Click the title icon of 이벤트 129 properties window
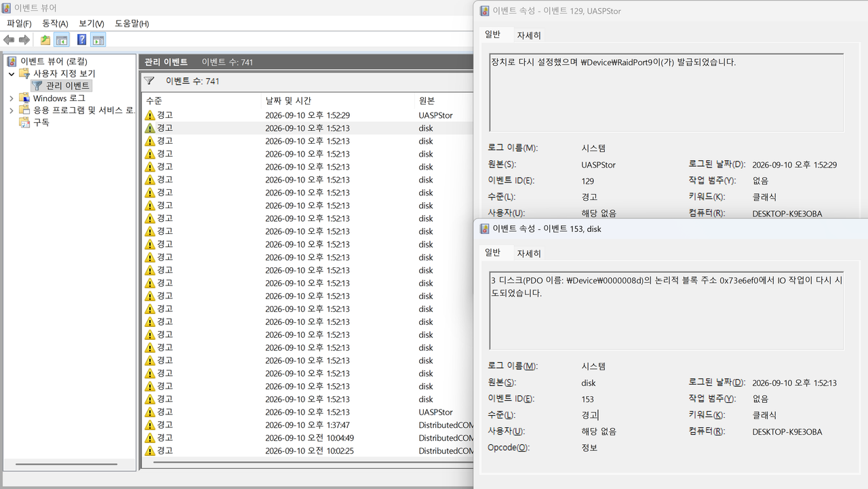 [x=485, y=11]
